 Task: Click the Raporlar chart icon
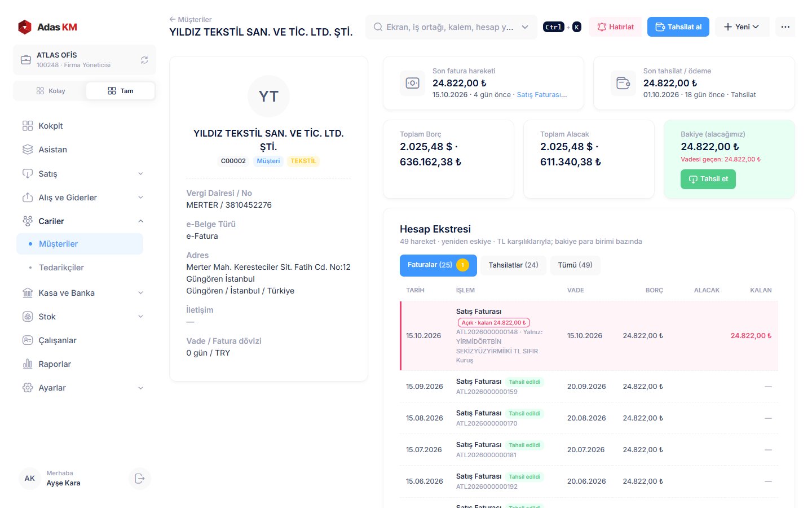point(28,364)
